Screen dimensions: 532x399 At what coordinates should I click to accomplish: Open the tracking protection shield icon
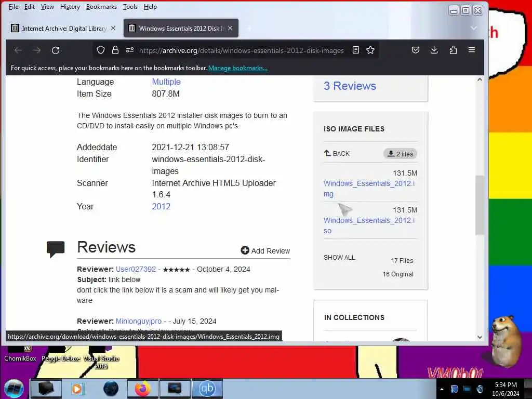(100, 50)
